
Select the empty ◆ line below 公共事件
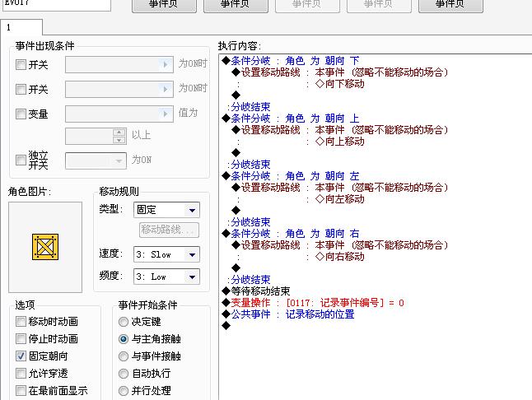coord(226,326)
